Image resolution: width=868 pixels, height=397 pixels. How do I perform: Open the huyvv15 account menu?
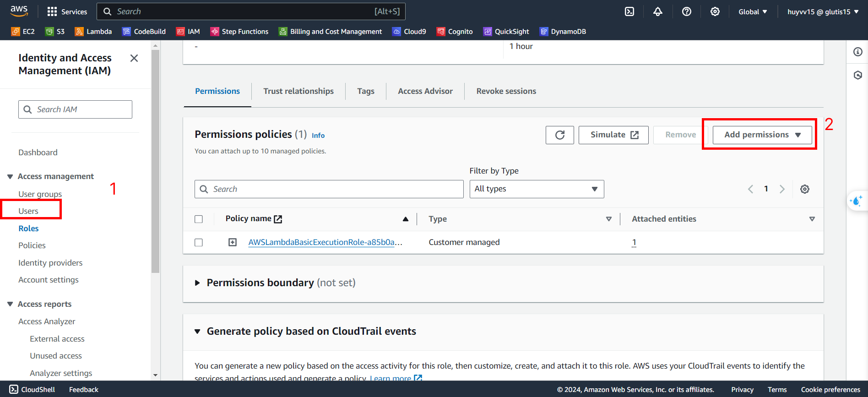(x=823, y=12)
